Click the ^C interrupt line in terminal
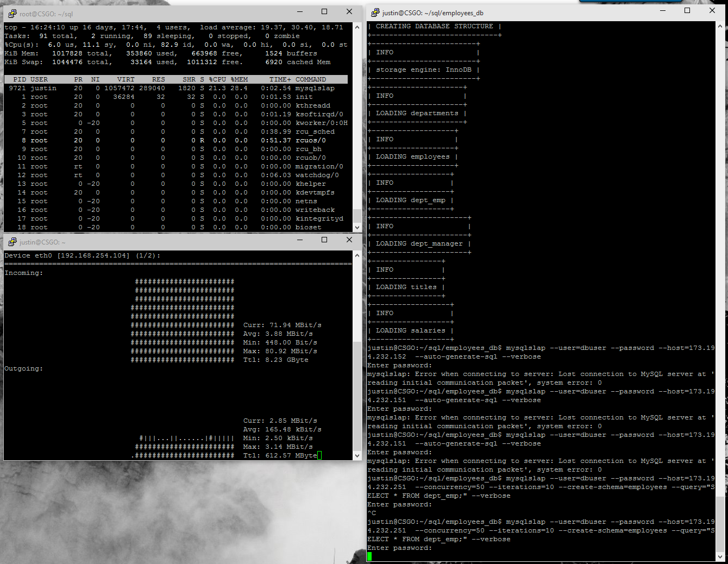This screenshot has width=728, height=564. (x=372, y=513)
